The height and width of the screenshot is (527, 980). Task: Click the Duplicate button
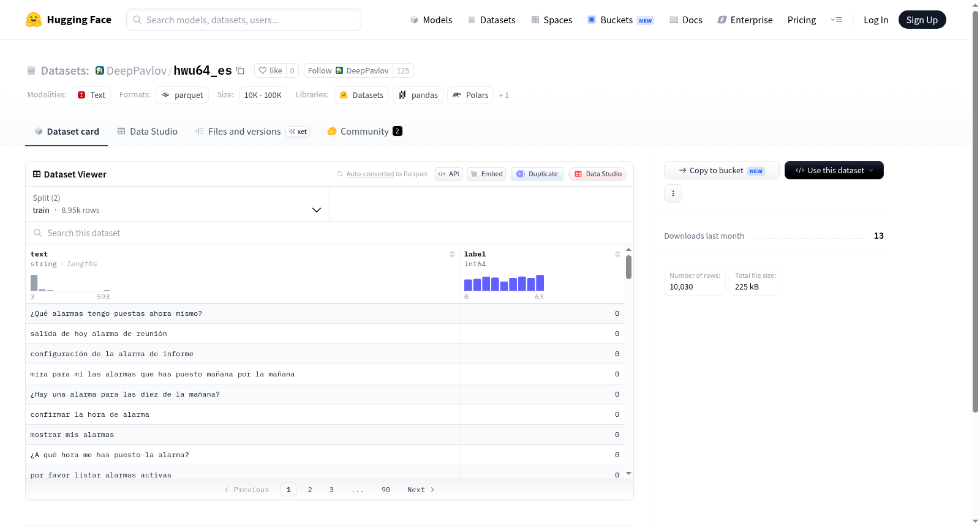[x=537, y=174]
